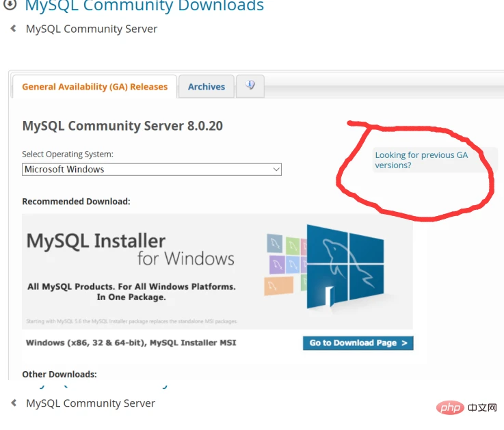Open the Select Operating System dropdown

[152, 170]
